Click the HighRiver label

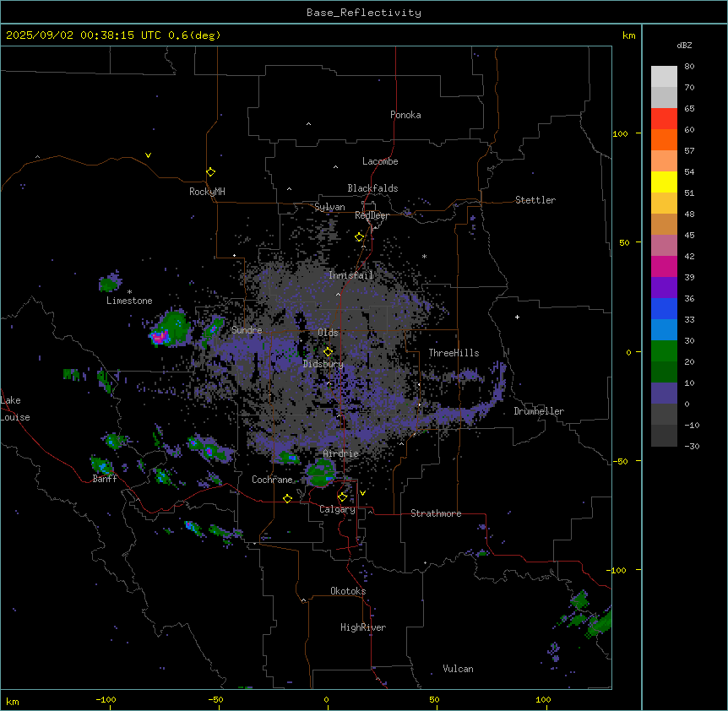pyautogui.click(x=363, y=627)
